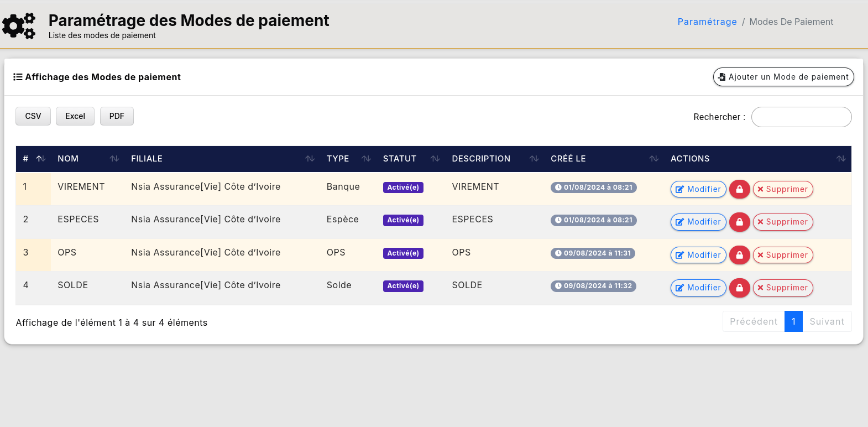Screen dimensions: 868x427
Task: Toggle the lock button on SOLDE row
Action: (739, 288)
